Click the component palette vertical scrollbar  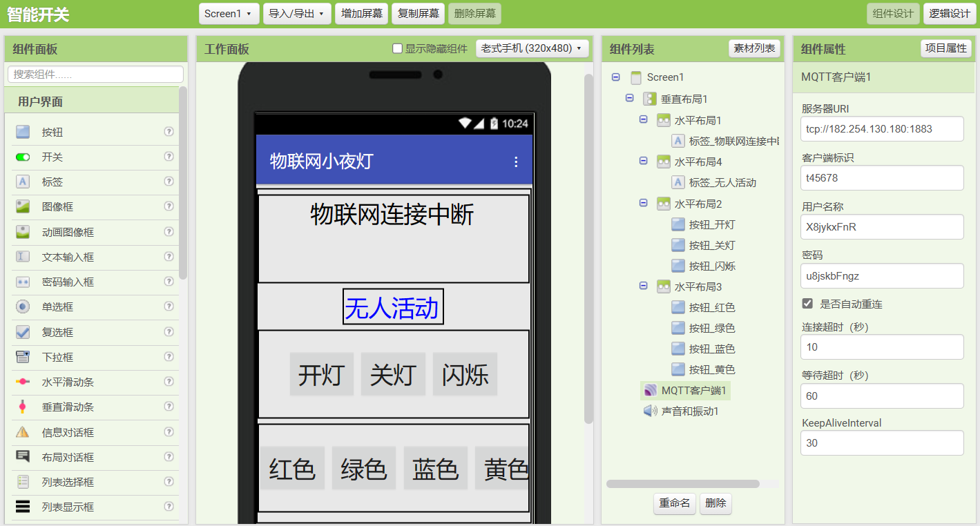(x=183, y=183)
